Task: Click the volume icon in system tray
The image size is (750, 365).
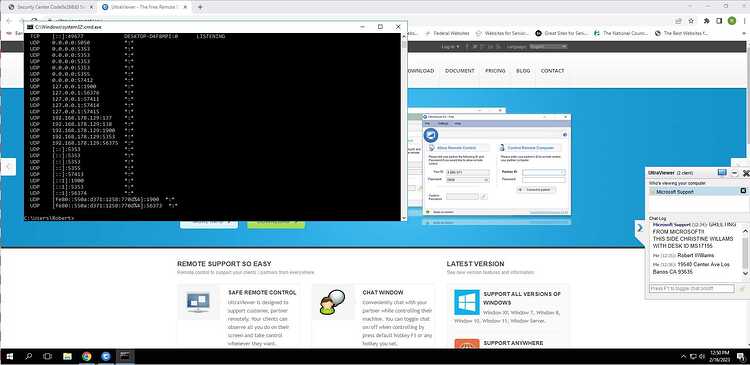Action: [701, 356]
